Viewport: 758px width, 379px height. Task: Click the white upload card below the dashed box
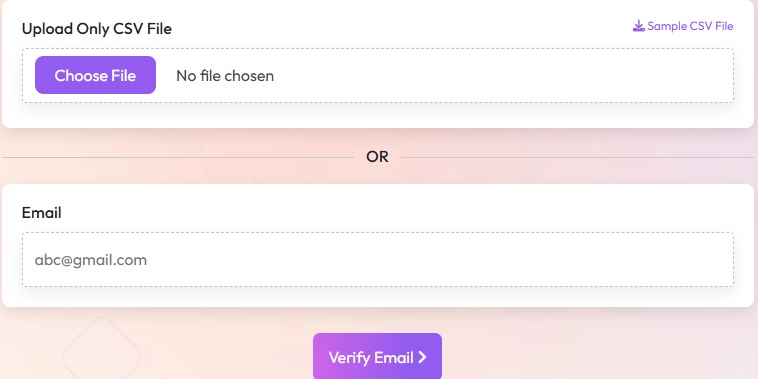tap(378, 115)
